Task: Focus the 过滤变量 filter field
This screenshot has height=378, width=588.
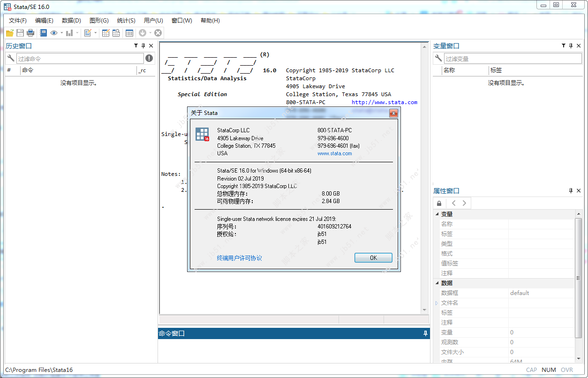Action: (x=513, y=59)
